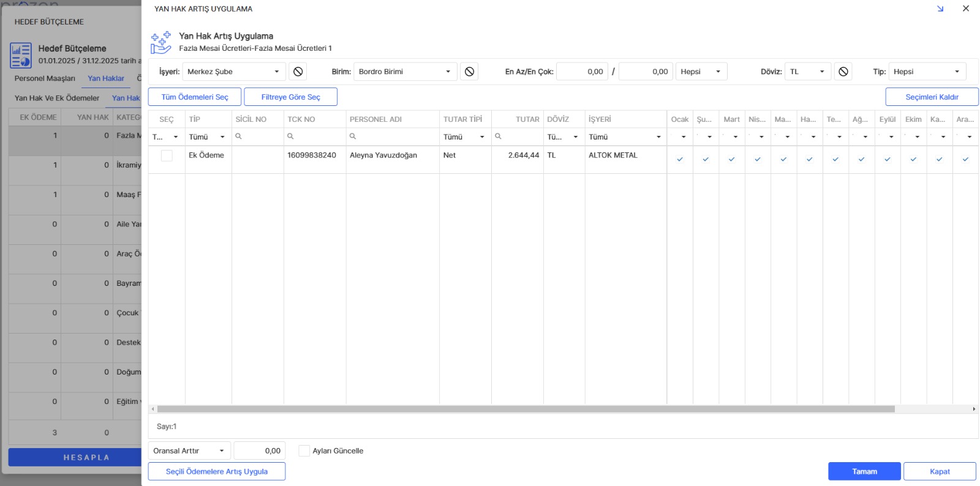
Task: Open the Döviz TL dropdown
Action: [808, 72]
